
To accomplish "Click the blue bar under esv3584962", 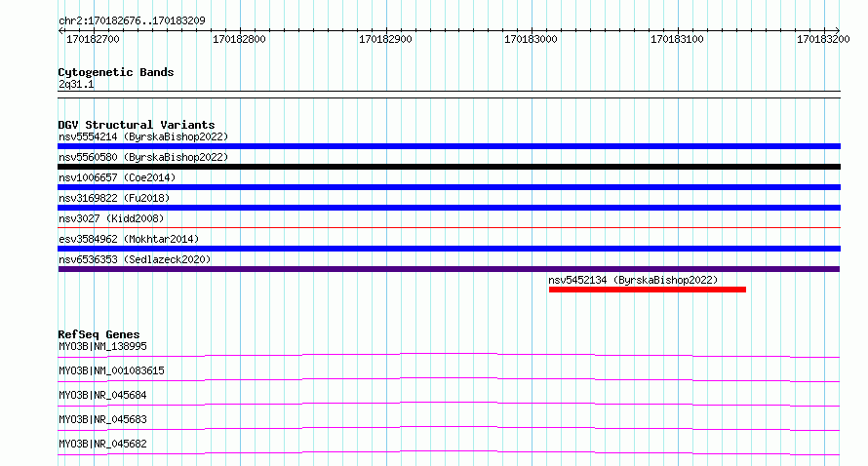I will pyautogui.click(x=449, y=249).
